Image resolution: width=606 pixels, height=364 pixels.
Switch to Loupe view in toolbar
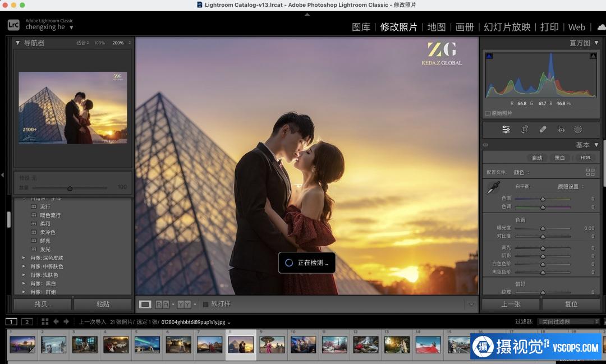tap(145, 305)
